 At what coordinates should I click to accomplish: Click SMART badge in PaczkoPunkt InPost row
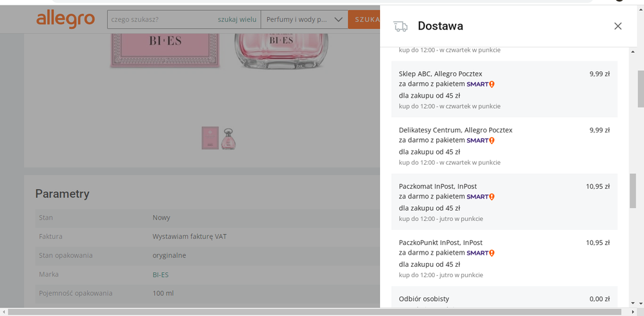481,253
